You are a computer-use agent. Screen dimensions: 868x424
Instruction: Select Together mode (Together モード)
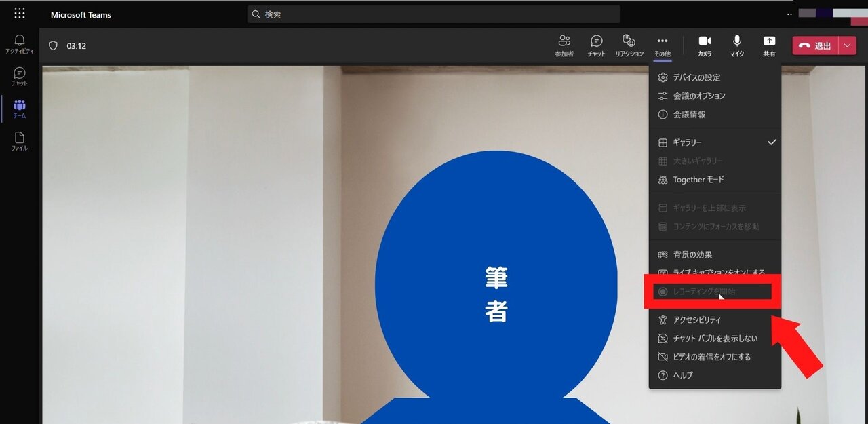pos(715,180)
